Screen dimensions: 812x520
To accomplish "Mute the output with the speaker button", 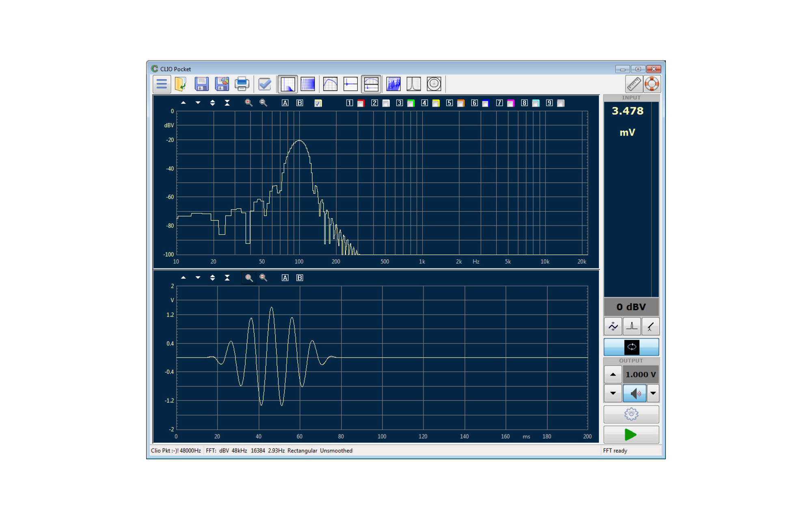I will [635, 393].
